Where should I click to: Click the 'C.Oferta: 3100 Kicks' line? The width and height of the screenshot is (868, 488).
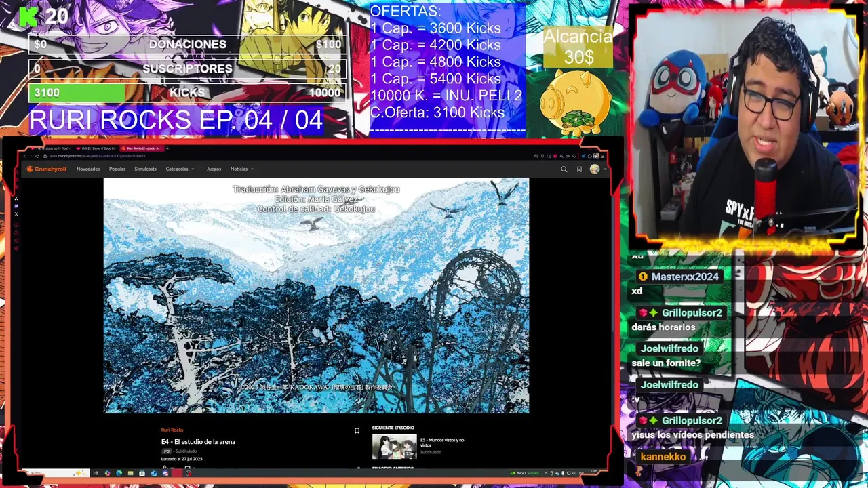[x=437, y=113]
